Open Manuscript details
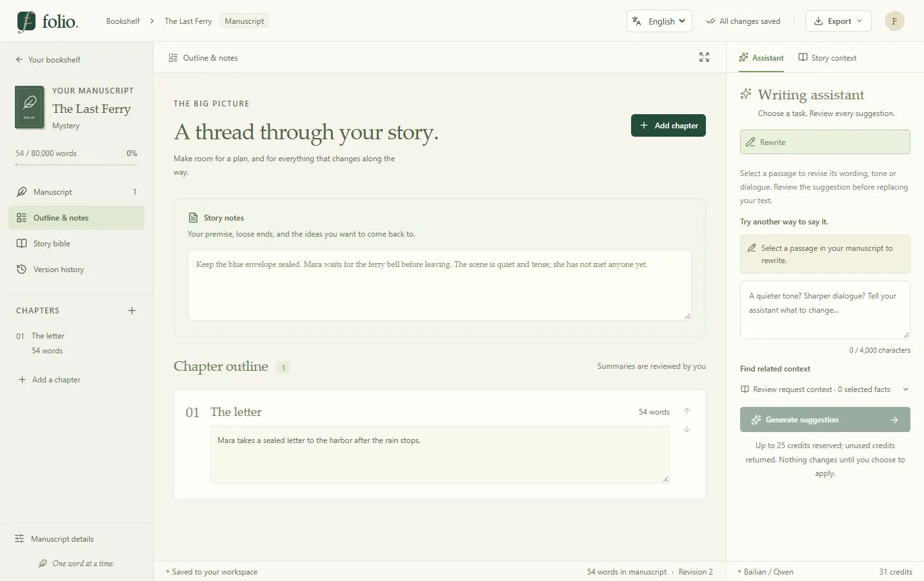The height and width of the screenshot is (581, 924). point(55,539)
